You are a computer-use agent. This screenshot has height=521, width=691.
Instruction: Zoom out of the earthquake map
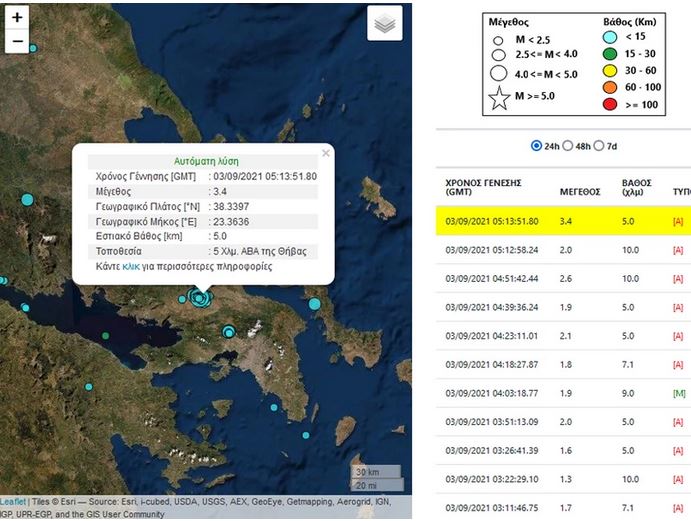(17, 42)
